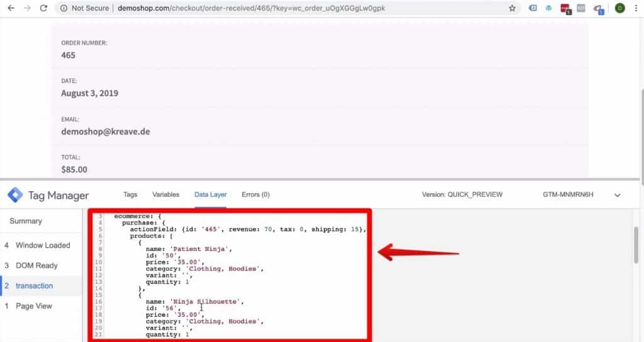Select the Data Layer tab
The image size is (644, 342).
pos(211,195)
